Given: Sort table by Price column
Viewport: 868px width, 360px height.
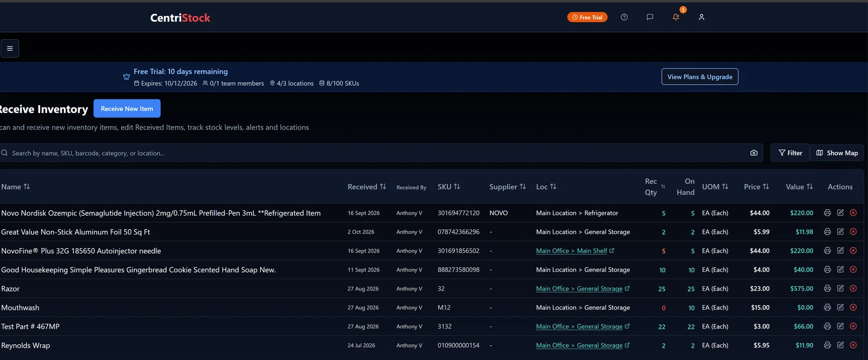Looking at the screenshot, I should click(756, 187).
